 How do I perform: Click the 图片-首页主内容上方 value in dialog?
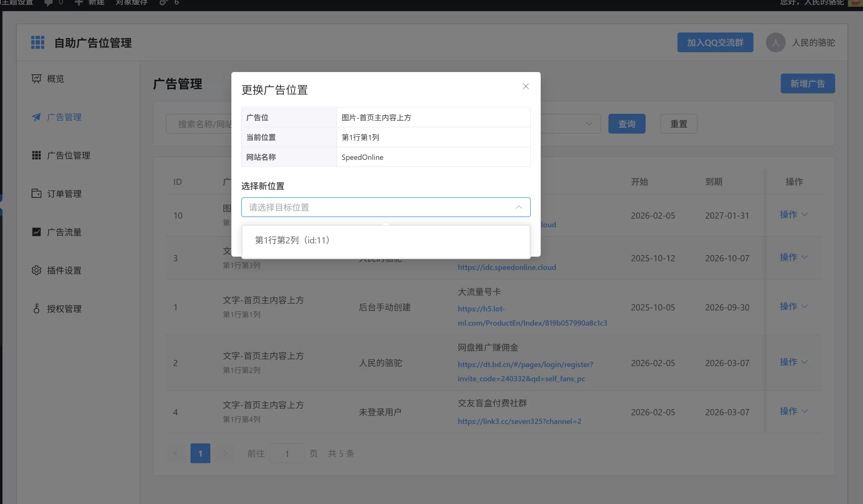point(376,117)
